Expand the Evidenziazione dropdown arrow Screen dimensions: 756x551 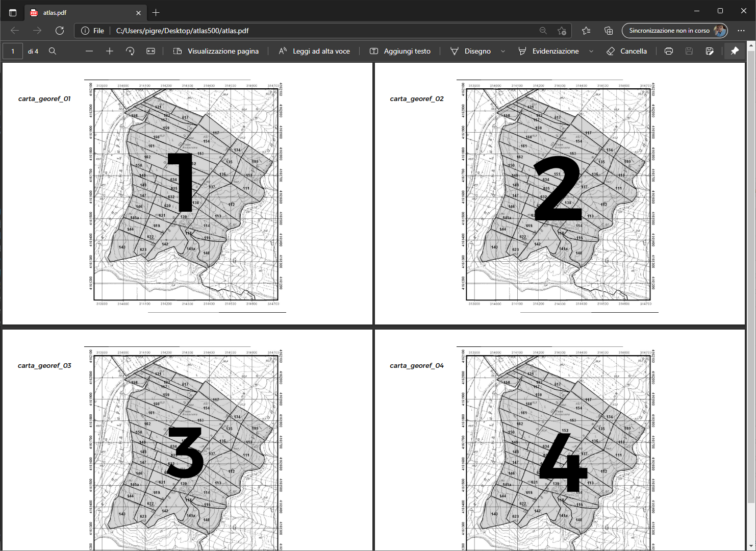(591, 51)
